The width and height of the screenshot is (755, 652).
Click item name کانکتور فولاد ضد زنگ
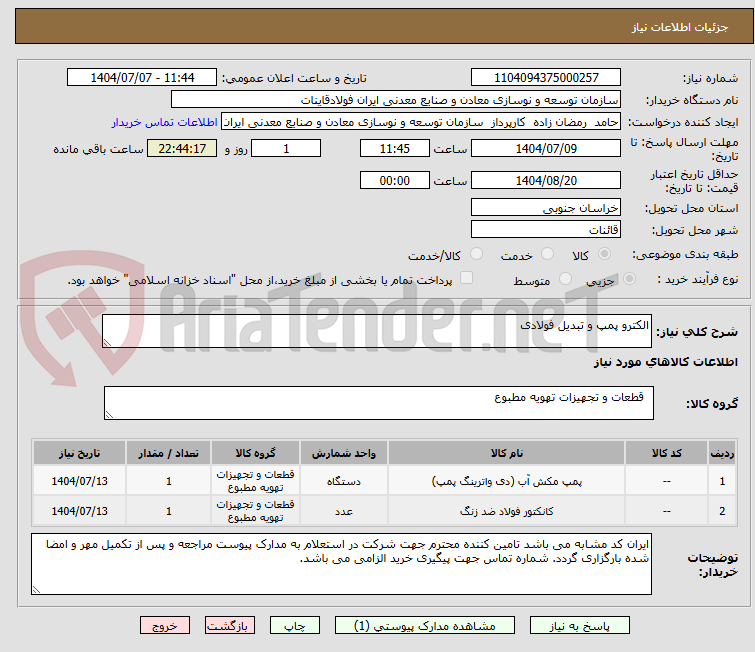click(507, 511)
